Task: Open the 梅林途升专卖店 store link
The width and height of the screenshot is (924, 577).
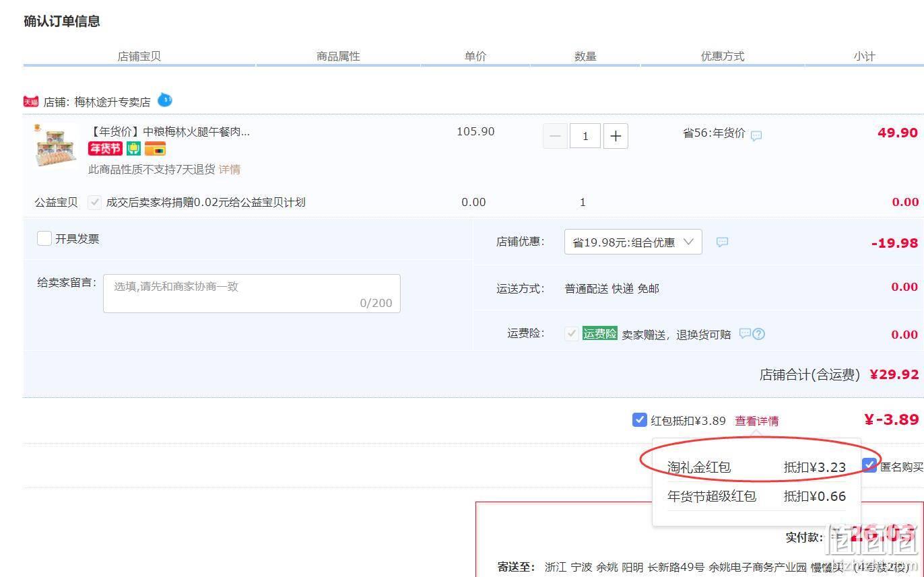Action: (112, 102)
